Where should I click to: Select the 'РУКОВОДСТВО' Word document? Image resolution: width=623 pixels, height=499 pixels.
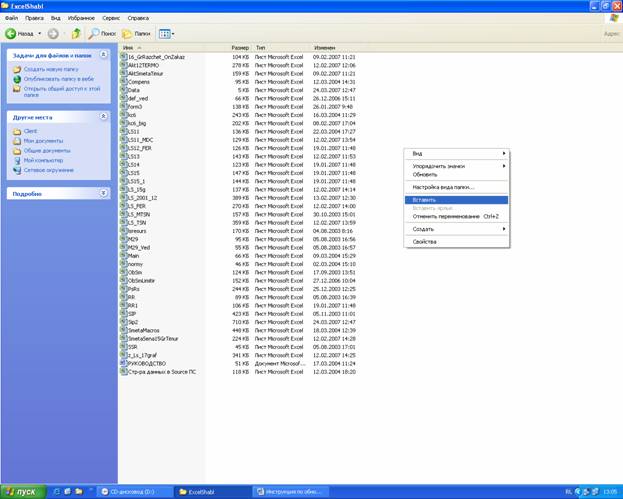[x=146, y=363]
